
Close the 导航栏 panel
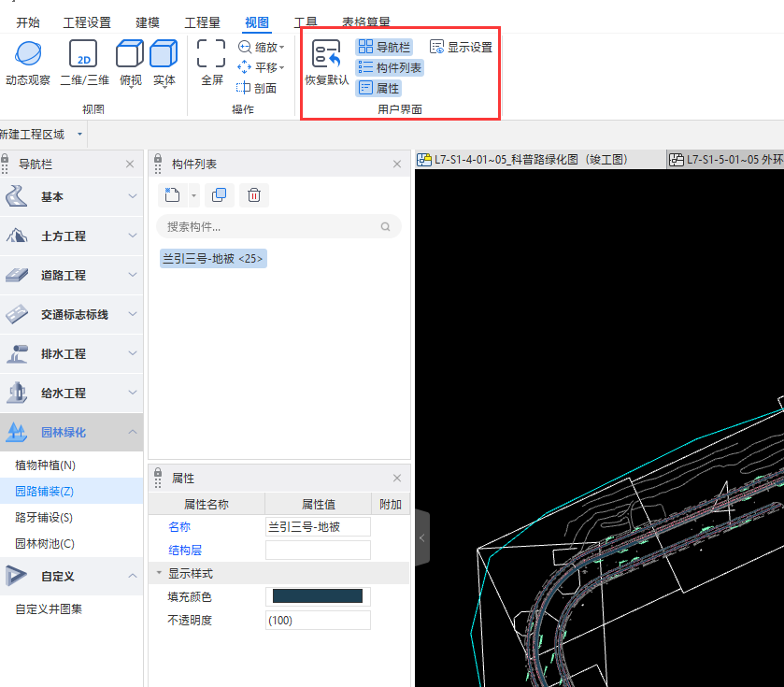(x=130, y=164)
